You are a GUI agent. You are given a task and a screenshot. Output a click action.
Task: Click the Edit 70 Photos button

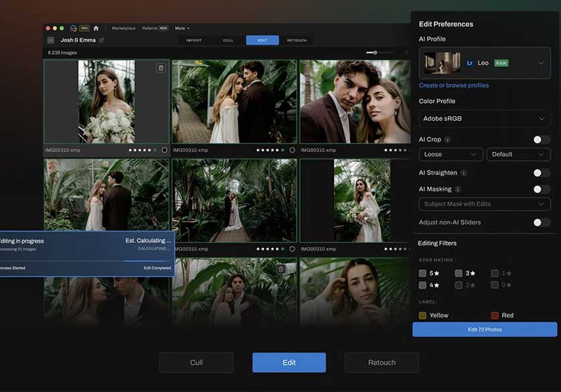pos(484,329)
